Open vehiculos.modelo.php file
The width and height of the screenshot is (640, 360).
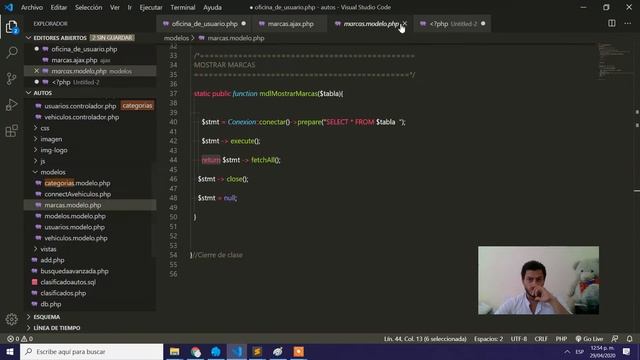tap(76, 238)
